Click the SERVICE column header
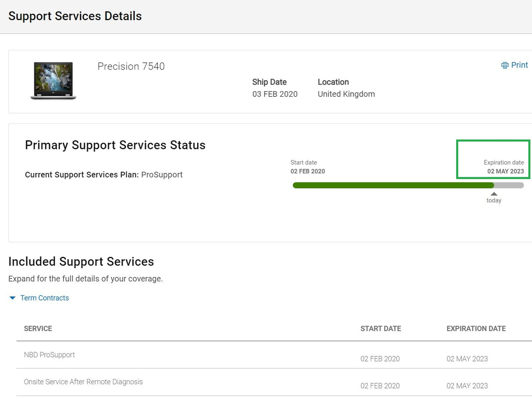The height and width of the screenshot is (400, 532). pos(38,329)
